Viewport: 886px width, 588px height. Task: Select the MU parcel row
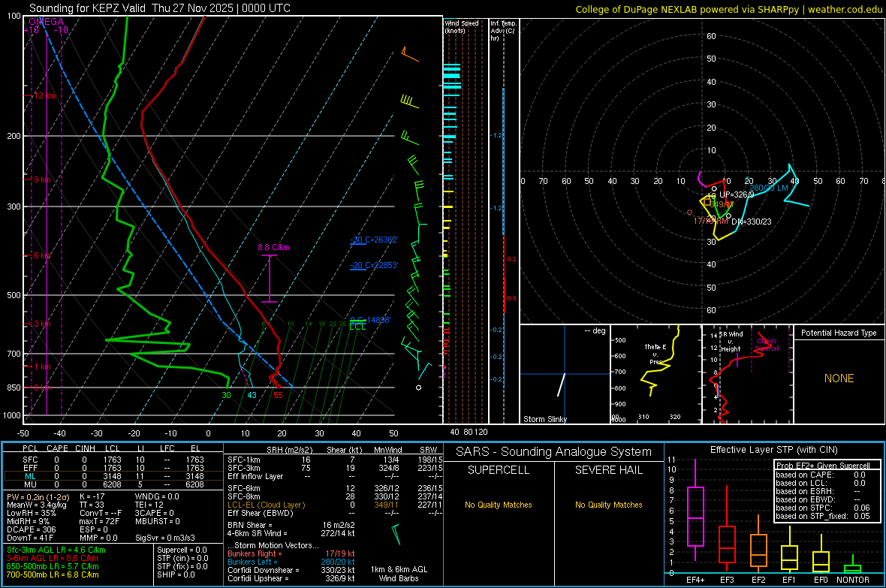113,484
